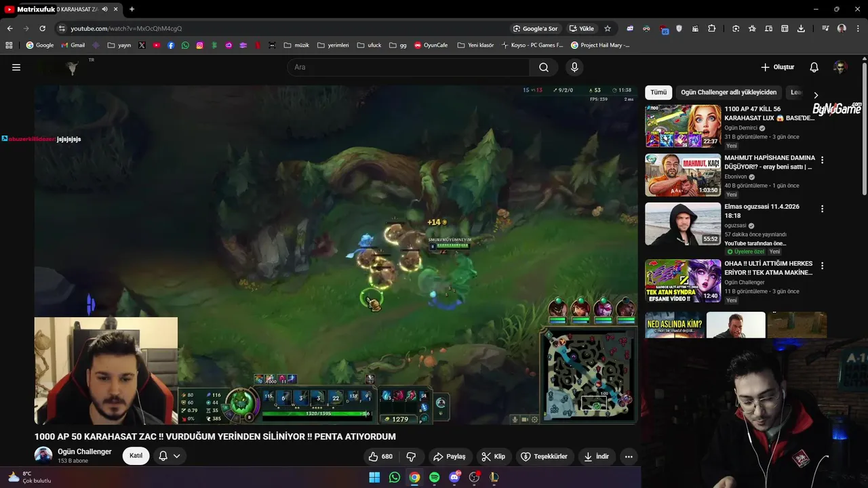Open the OyunCafe bookmark
868x488 pixels.
coord(431,45)
